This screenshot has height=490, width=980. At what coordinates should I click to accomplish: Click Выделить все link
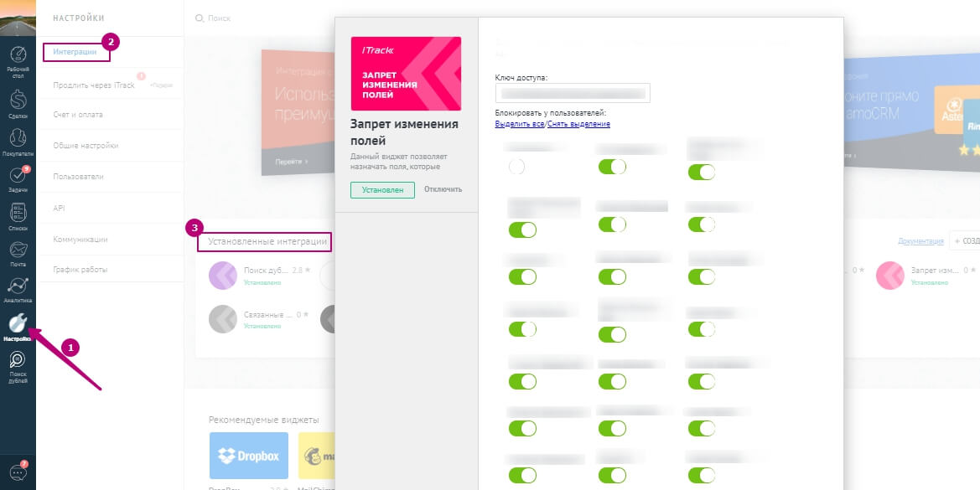pos(520,124)
